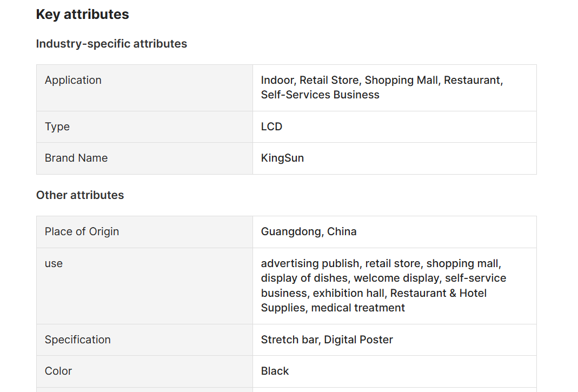Click the Specification label cell
Viewport: 578px width, 392px height.
pos(144,340)
